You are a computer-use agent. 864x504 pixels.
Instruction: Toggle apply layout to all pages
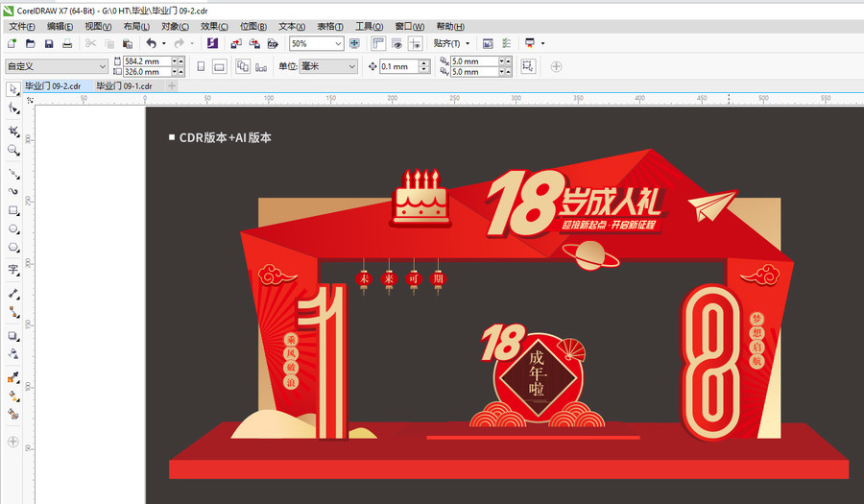click(x=243, y=66)
